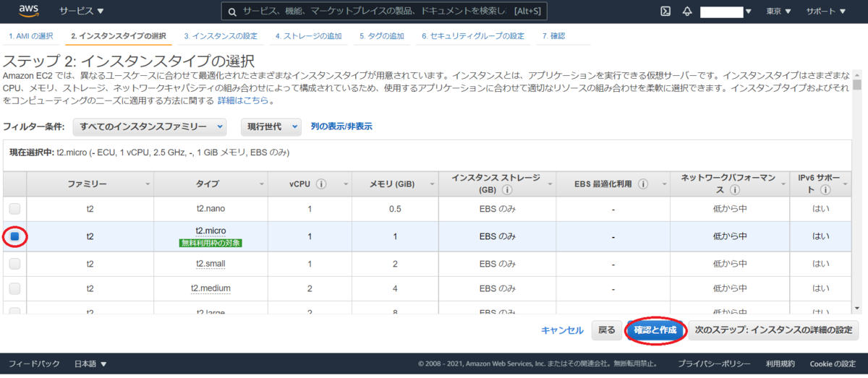This screenshot has width=868, height=378.
Task: Show info icon for インスタンス ストレージ column
Action: point(508,190)
